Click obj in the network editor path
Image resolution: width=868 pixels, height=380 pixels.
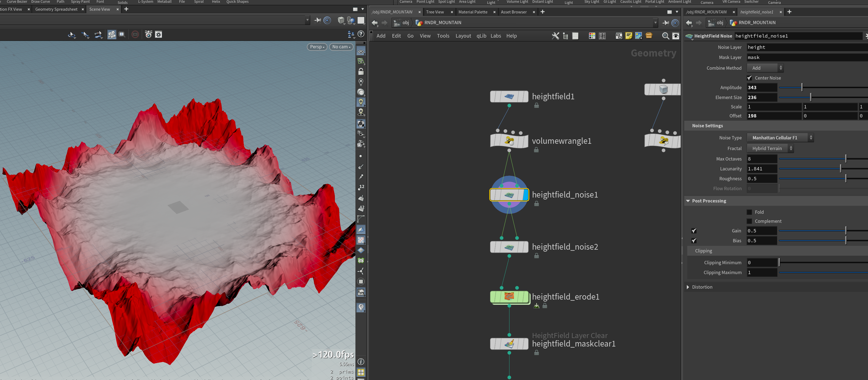[406, 22]
